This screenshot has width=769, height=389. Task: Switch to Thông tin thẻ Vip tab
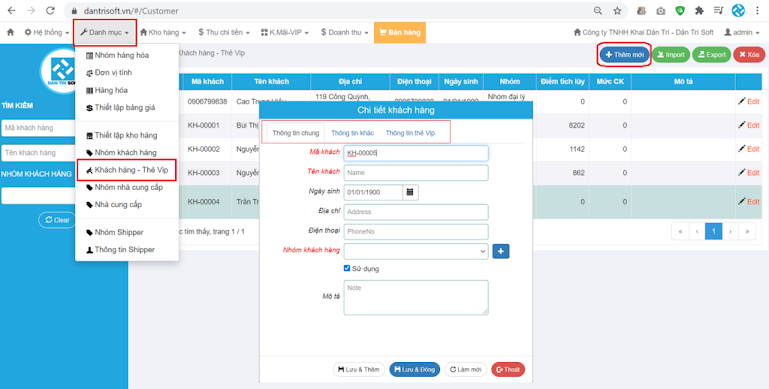point(410,133)
